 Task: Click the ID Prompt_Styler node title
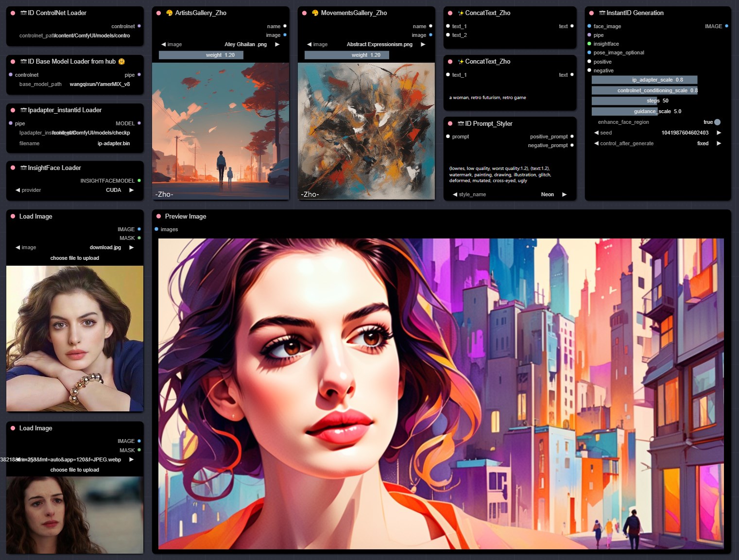pyautogui.click(x=488, y=124)
